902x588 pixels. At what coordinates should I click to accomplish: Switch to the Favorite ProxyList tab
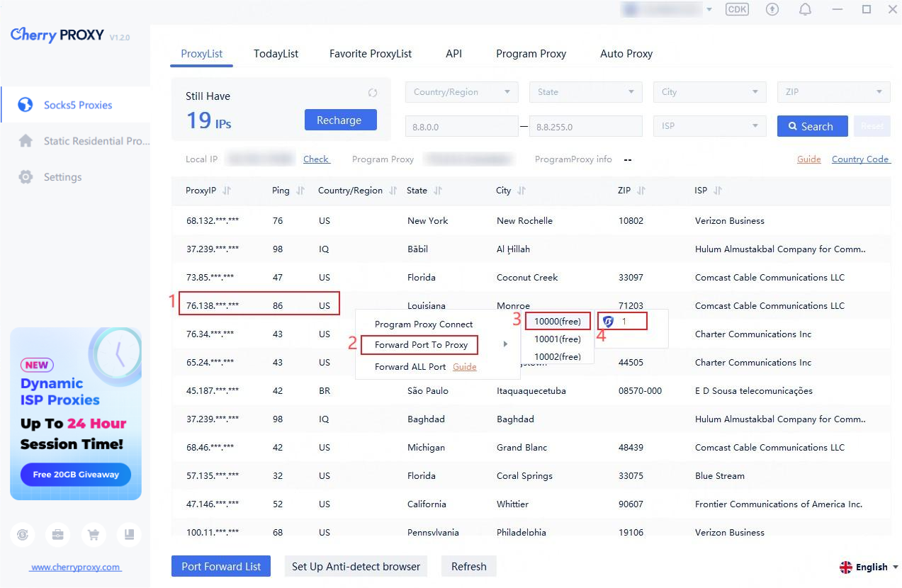tap(371, 54)
